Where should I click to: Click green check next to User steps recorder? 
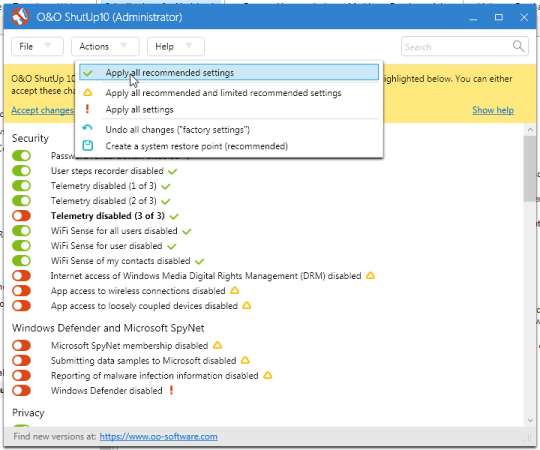click(x=173, y=171)
